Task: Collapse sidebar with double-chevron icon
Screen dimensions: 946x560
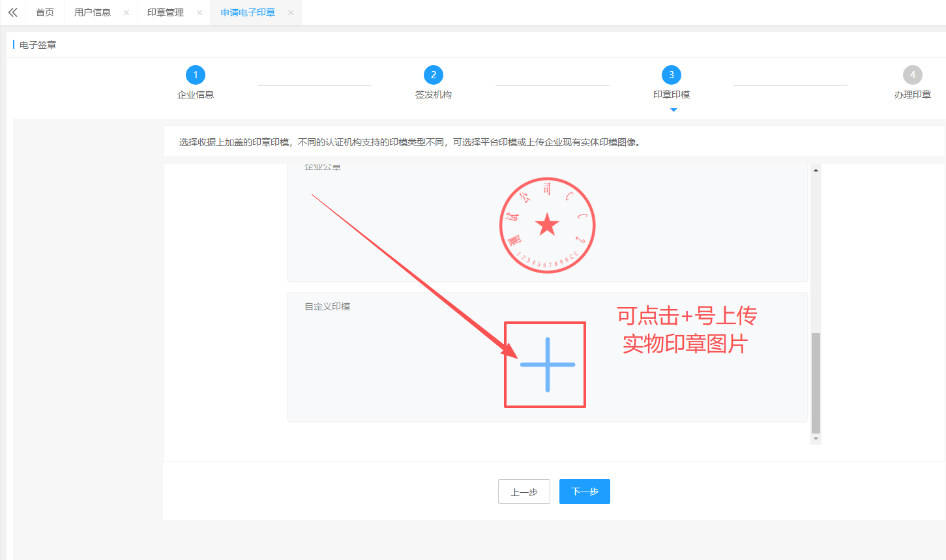Action: [x=12, y=12]
